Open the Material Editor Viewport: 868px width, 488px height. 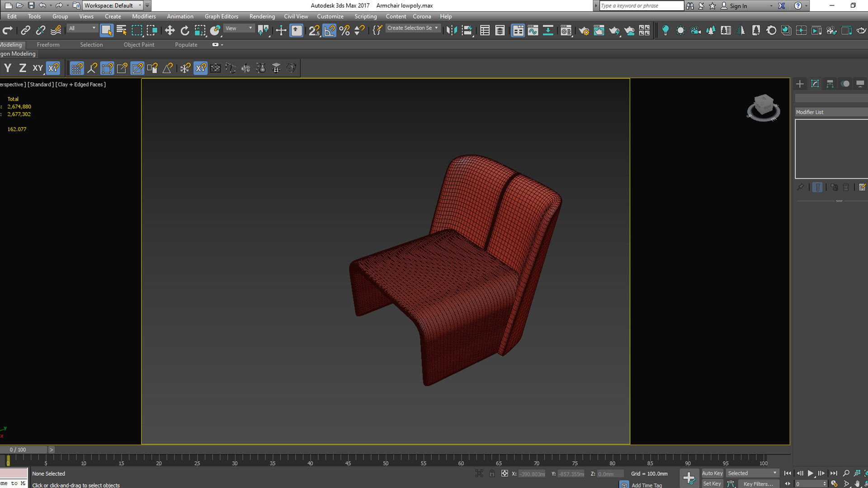point(566,30)
